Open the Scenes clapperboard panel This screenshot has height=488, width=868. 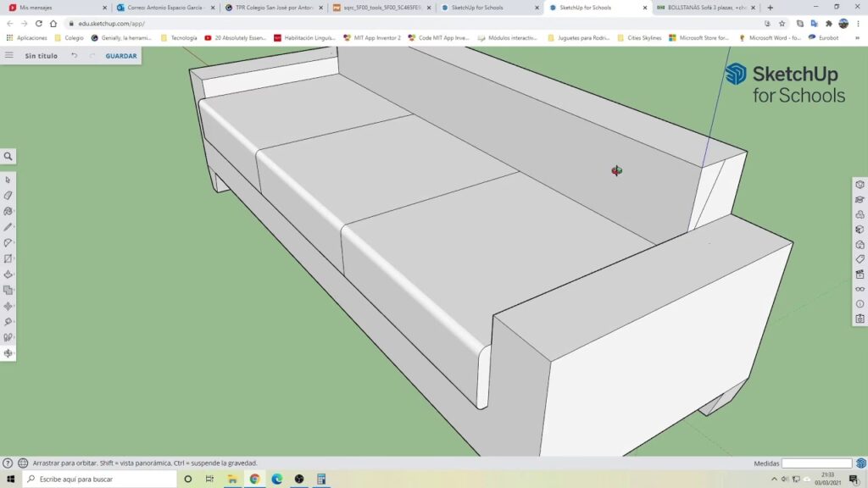pos(860,274)
